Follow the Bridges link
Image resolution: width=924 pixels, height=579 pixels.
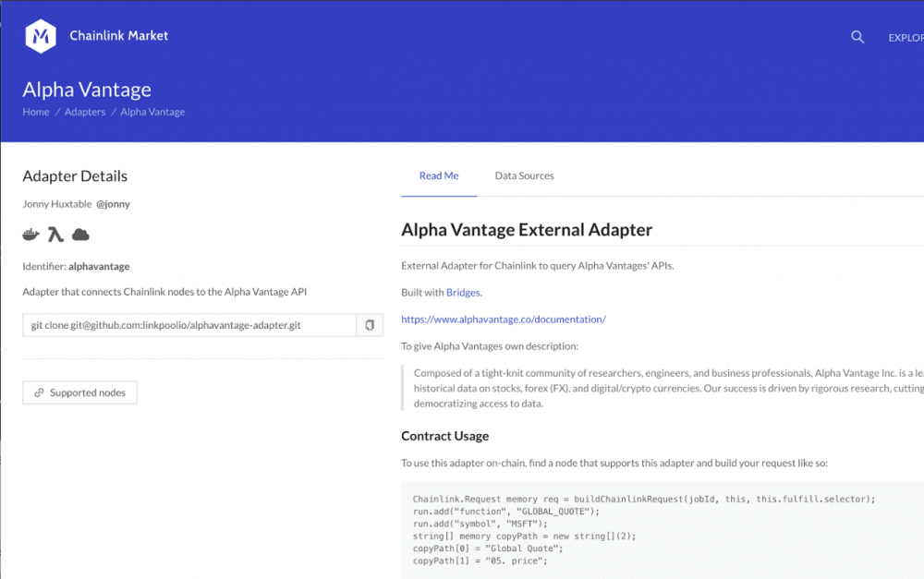(x=463, y=293)
